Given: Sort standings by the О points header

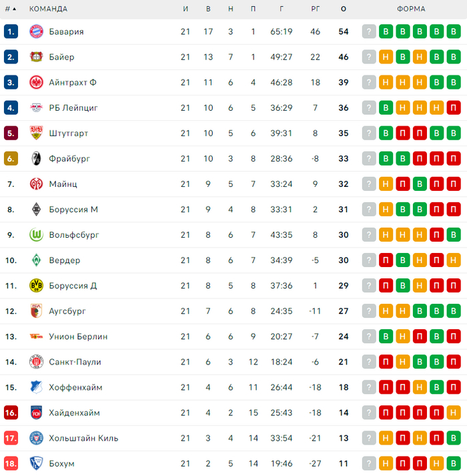Looking at the screenshot, I should coord(344,9).
